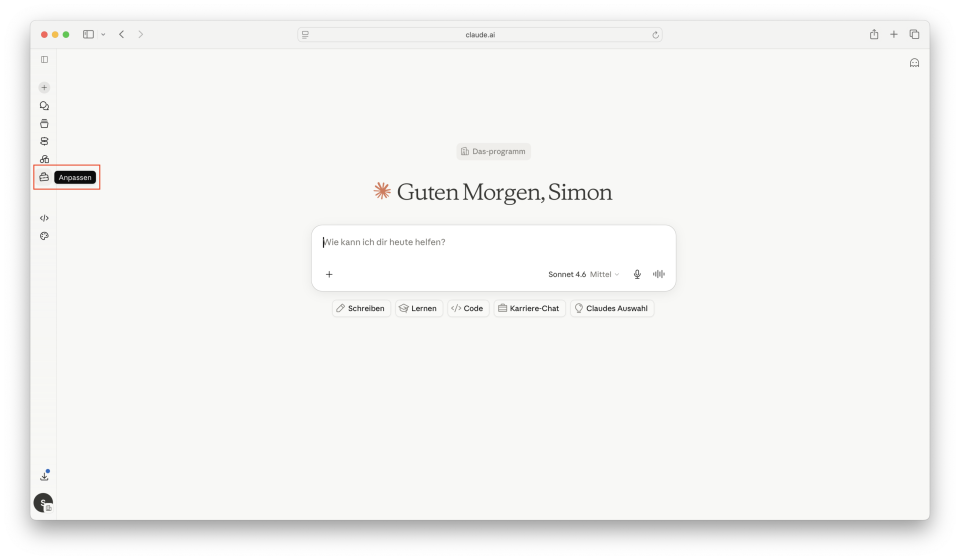Select the Karriere-Chat suggestion chip
Screen dimensions: 960x560
tap(529, 308)
